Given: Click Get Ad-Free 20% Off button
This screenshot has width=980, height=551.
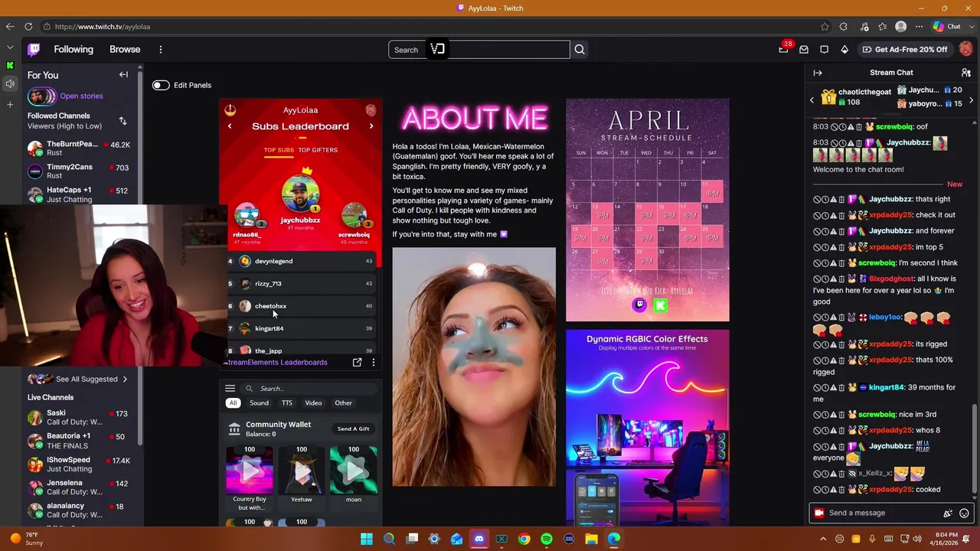Looking at the screenshot, I should point(904,50).
